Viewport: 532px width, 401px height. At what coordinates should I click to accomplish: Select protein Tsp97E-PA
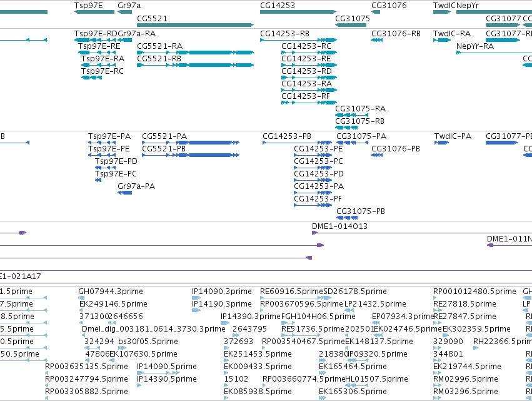(x=102, y=143)
